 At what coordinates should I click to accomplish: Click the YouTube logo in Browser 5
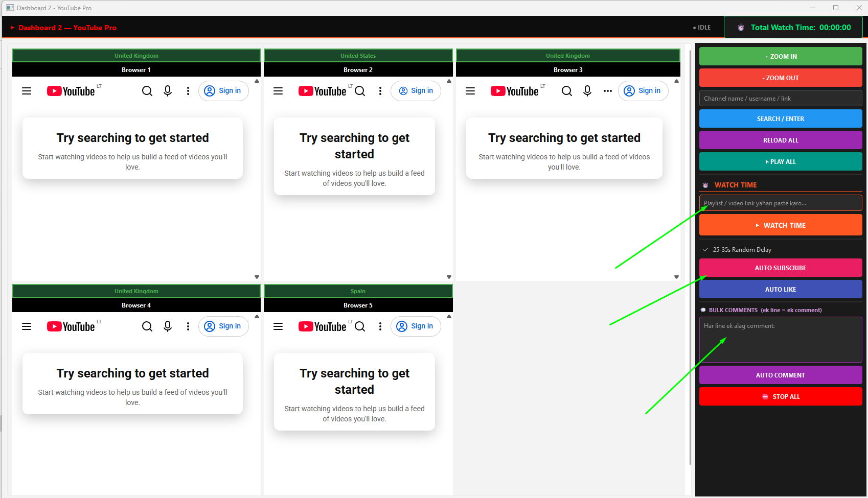click(323, 326)
